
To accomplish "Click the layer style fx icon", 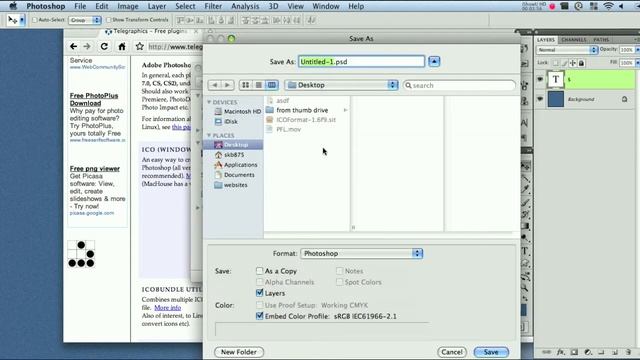I will (x=561, y=352).
